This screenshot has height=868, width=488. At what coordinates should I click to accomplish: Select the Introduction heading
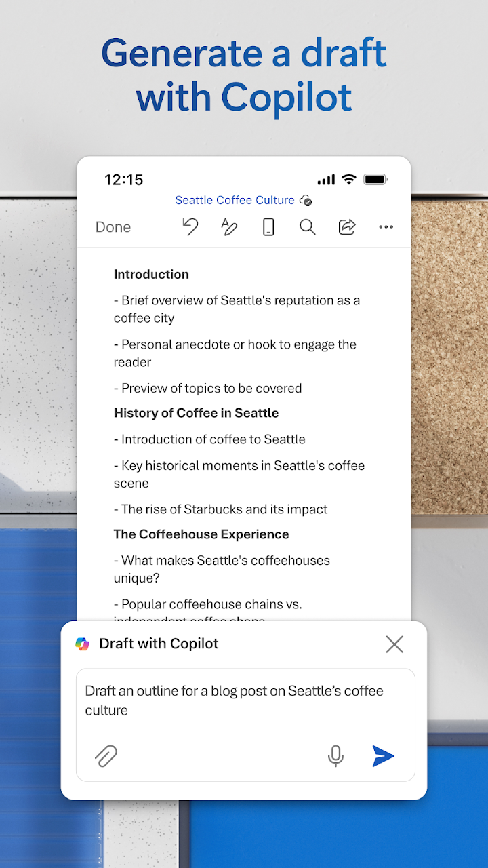[x=151, y=275]
